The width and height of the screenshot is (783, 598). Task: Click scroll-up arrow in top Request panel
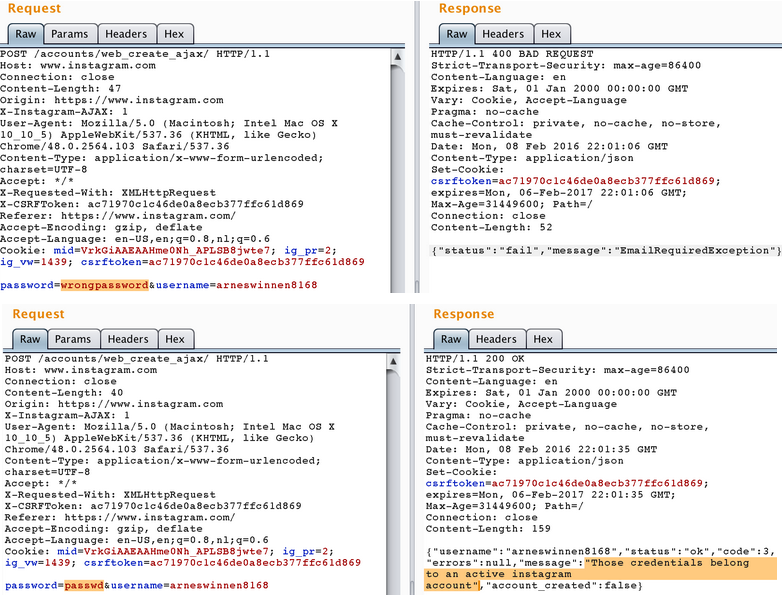click(x=397, y=56)
